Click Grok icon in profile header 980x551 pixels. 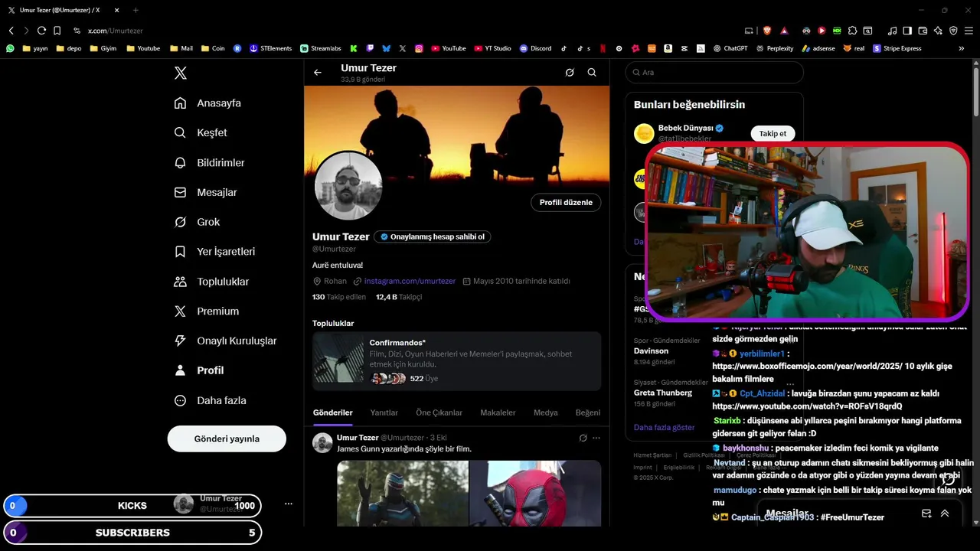coord(570,73)
